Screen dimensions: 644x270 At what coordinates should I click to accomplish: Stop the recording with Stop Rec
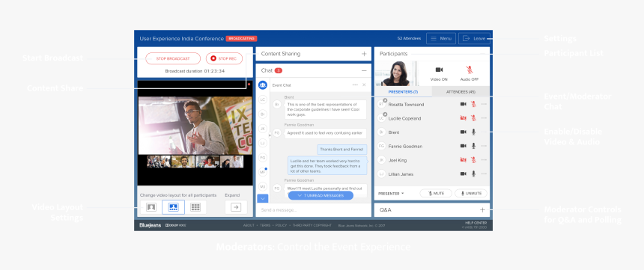[x=224, y=58]
